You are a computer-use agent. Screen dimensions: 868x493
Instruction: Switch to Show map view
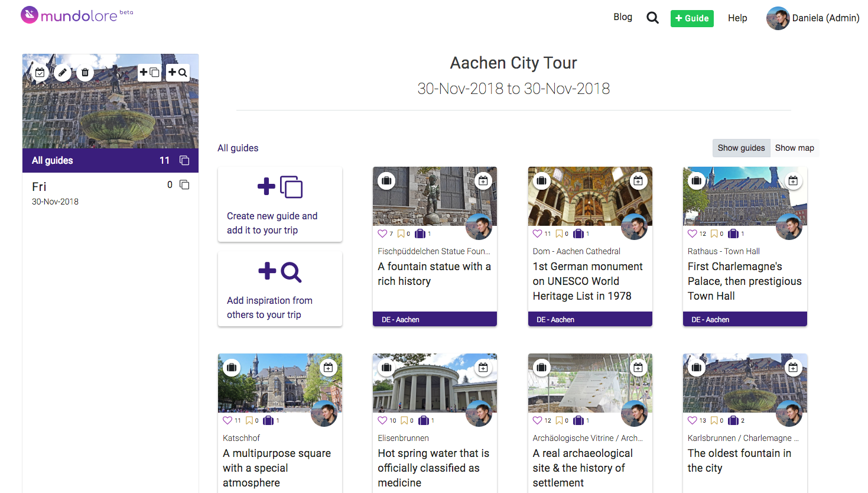(794, 148)
